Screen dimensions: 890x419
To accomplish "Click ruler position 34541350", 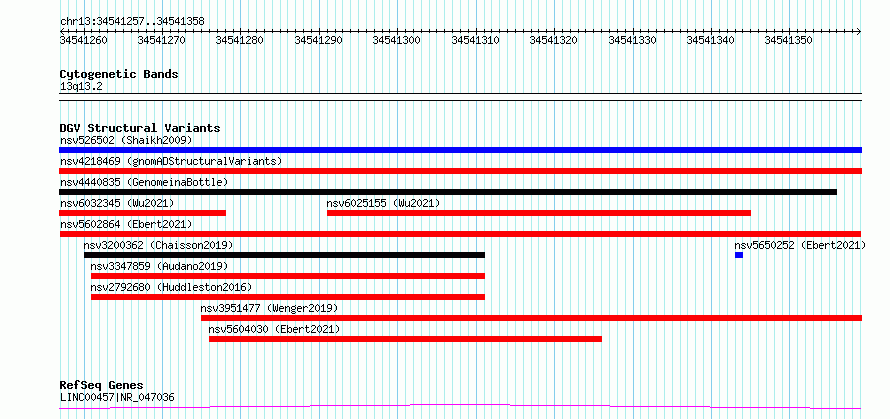I will pos(790,40).
